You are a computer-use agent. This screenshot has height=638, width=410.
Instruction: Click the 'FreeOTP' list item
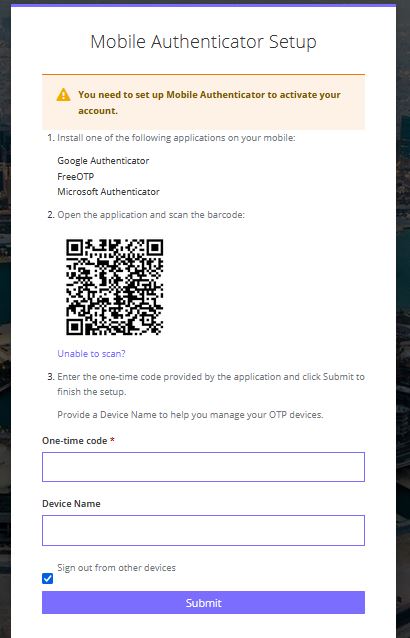pos(76,177)
